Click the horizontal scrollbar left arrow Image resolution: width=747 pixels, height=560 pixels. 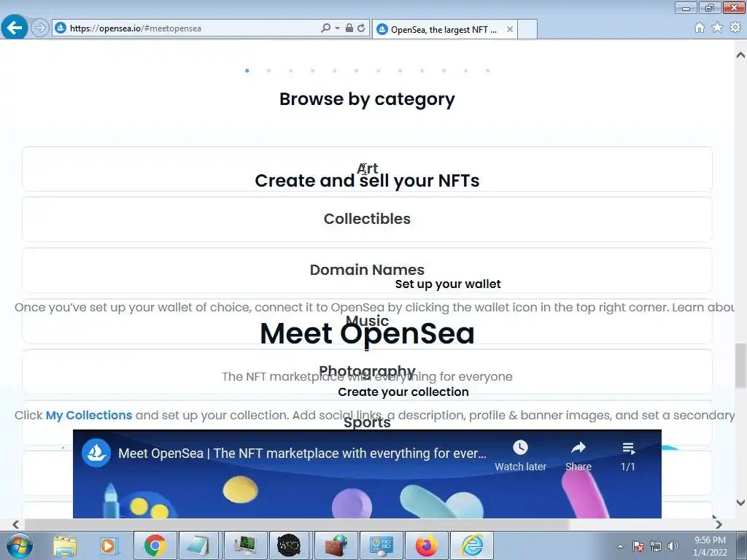coord(16,524)
